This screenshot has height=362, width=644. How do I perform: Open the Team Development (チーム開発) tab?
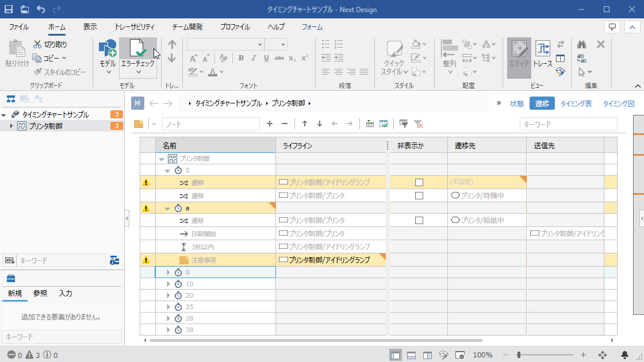point(187,27)
